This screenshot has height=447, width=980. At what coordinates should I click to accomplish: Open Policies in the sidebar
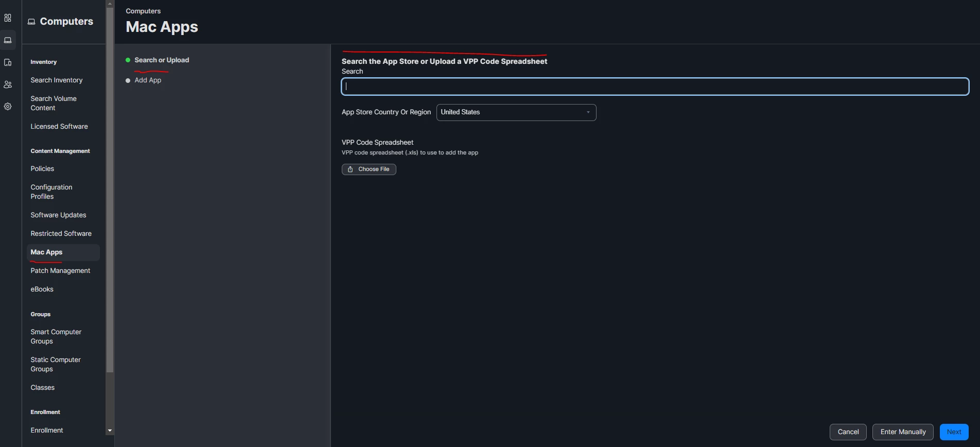click(42, 169)
